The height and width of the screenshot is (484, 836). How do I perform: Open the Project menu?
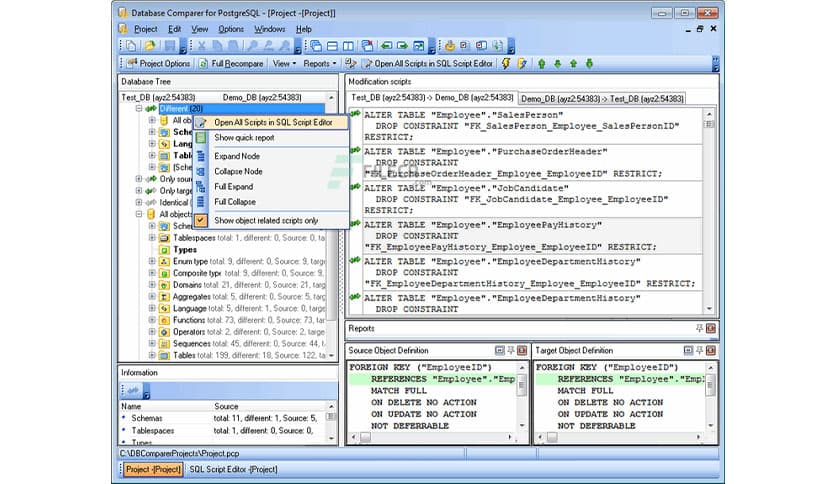point(146,29)
